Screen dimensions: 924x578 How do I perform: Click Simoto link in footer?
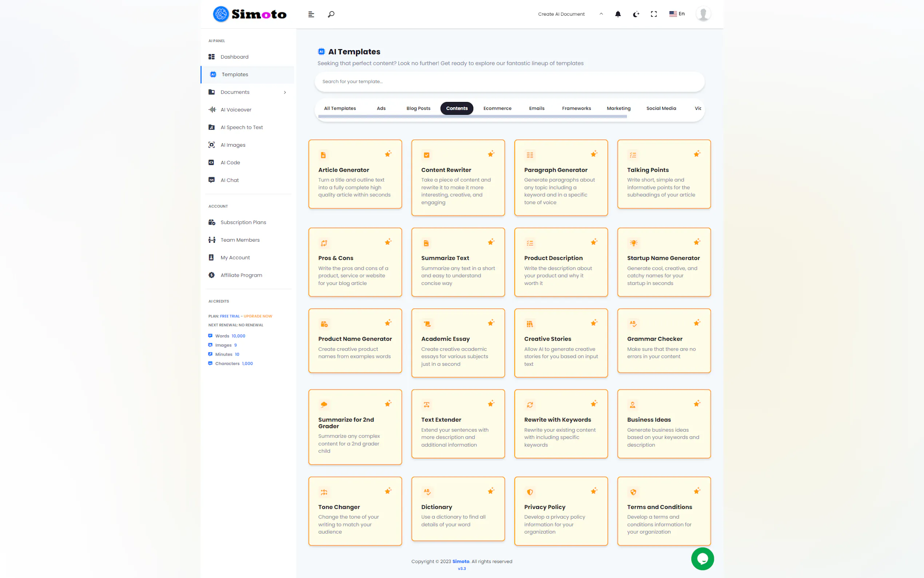[x=460, y=561]
